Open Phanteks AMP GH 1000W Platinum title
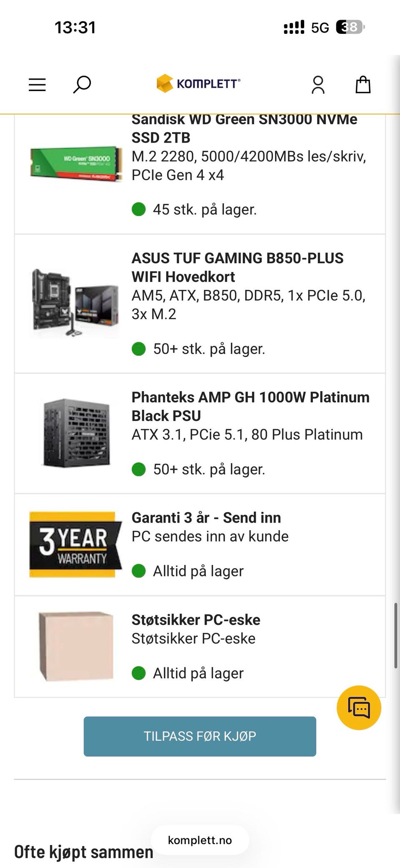The width and height of the screenshot is (400, 868). tap(250, 406)
